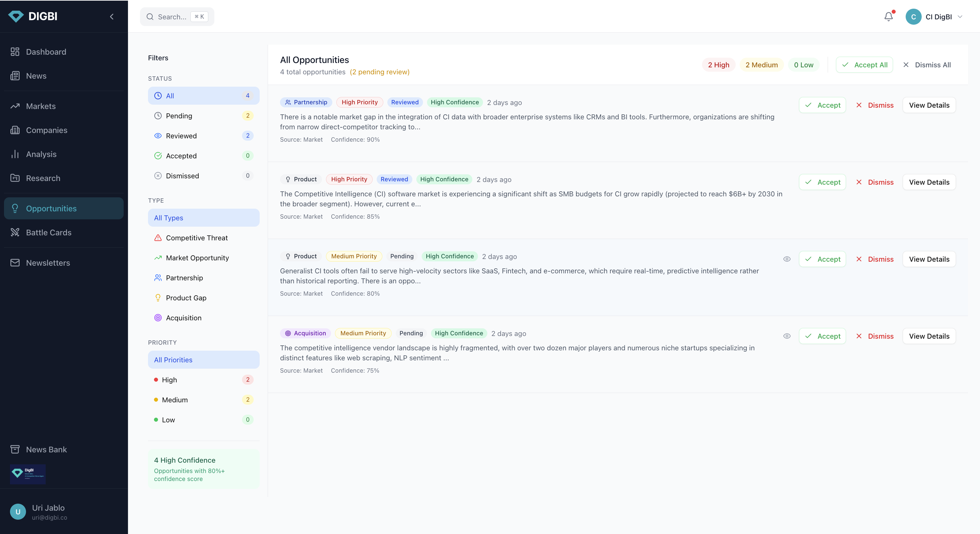Open the Research page in sidebar
This screenshot has height=534, width=980.
point(43,178)
